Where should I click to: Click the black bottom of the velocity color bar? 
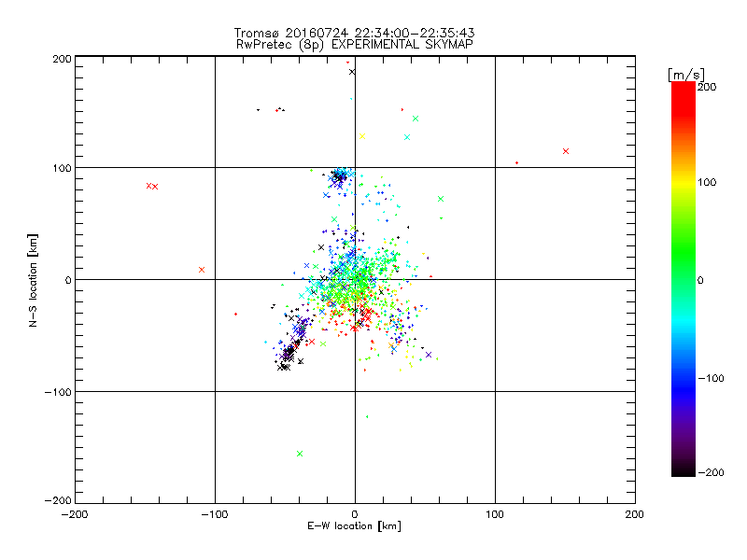(x=684, y=469)
